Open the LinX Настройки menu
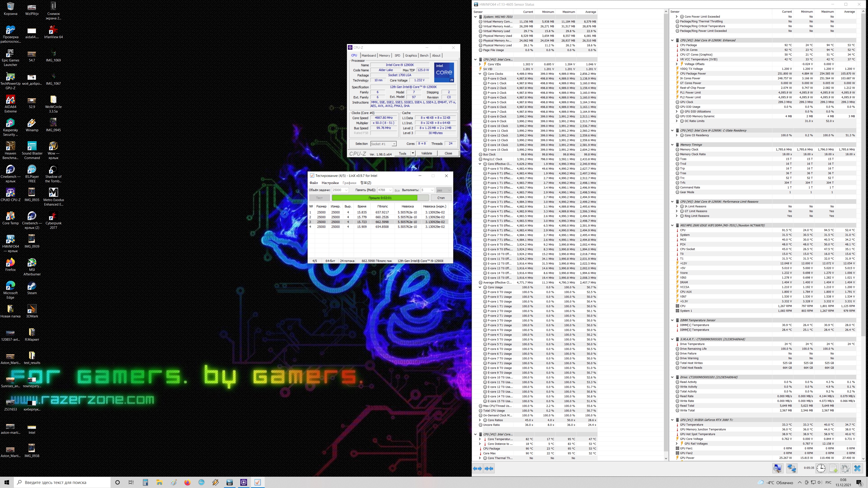Screen dimensions: 868x488 pos(330,183)
